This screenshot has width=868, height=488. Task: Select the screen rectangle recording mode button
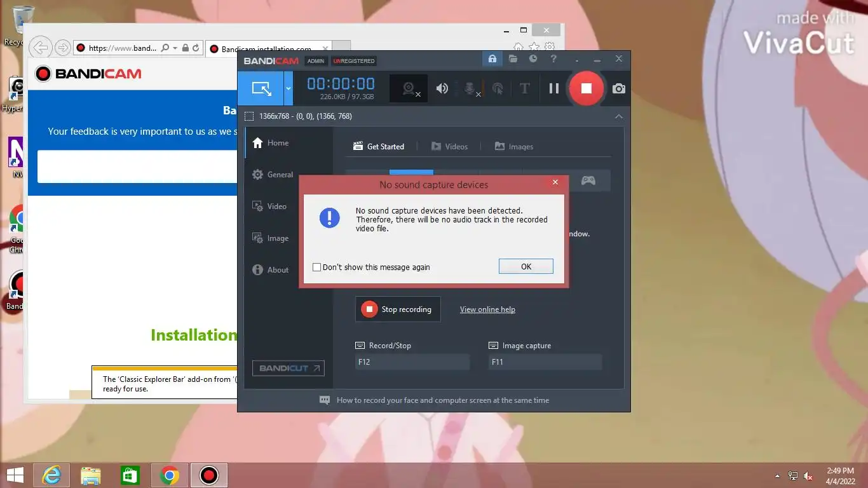261,88
